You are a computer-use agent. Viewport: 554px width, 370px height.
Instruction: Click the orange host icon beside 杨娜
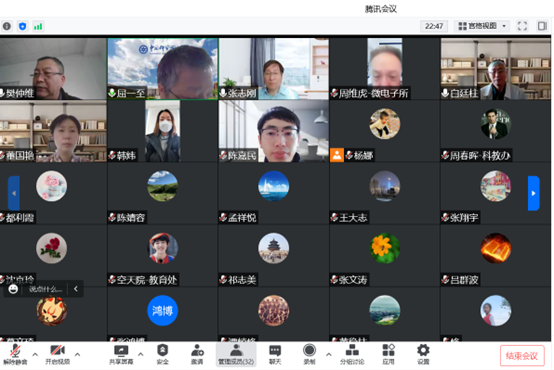337,155
